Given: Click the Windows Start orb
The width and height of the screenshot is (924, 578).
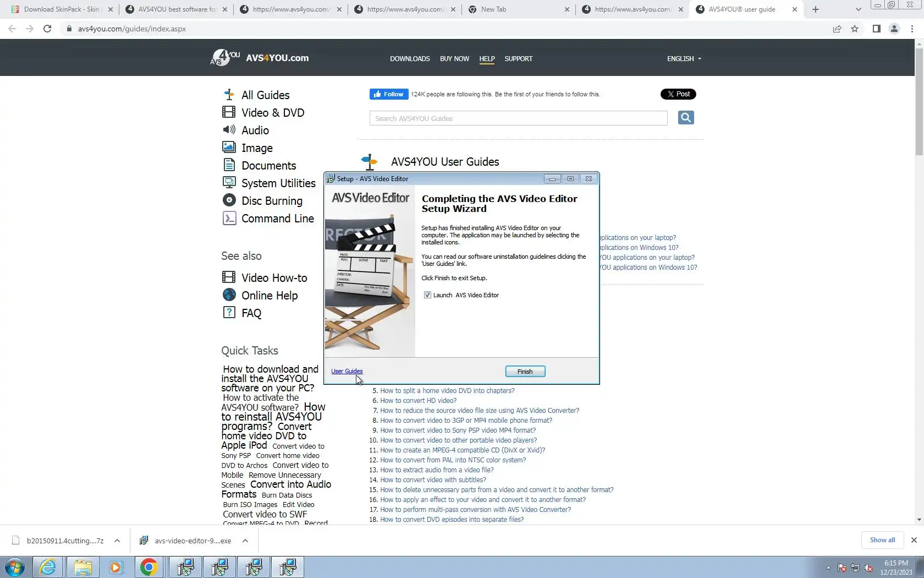Looking at the screenshot, I should (15, 567).
